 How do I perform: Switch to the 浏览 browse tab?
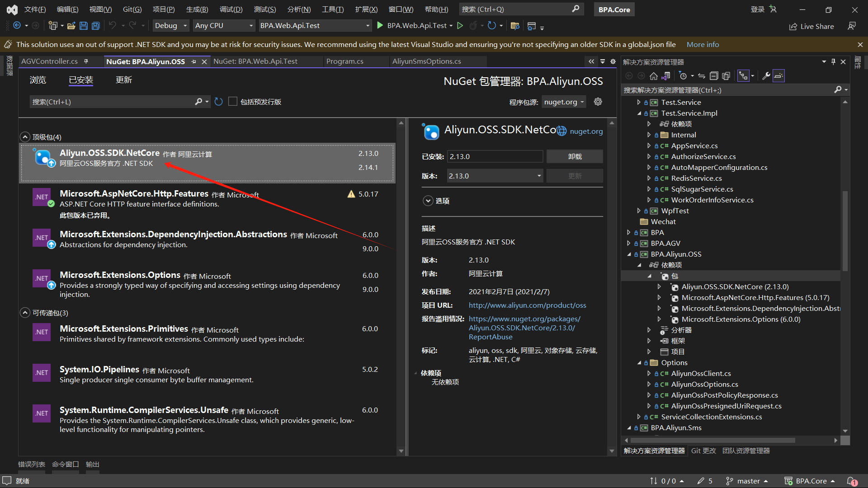(38, 80)
